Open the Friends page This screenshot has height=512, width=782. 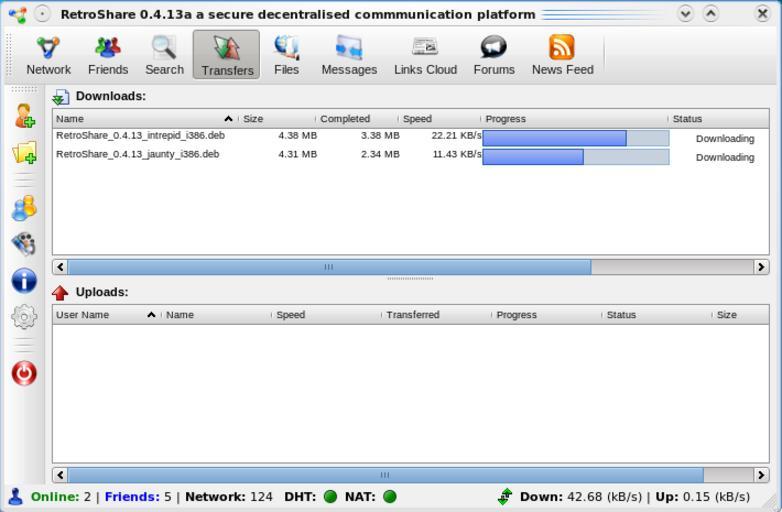click(x=107, y=55)
